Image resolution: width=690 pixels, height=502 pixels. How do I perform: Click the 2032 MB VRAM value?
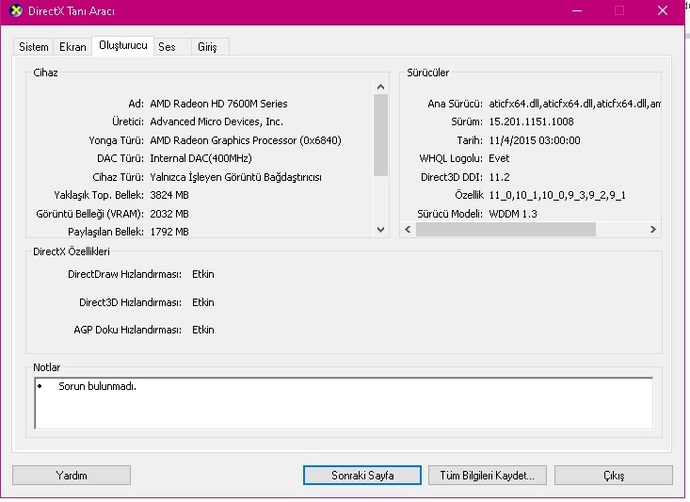point(169,214)
